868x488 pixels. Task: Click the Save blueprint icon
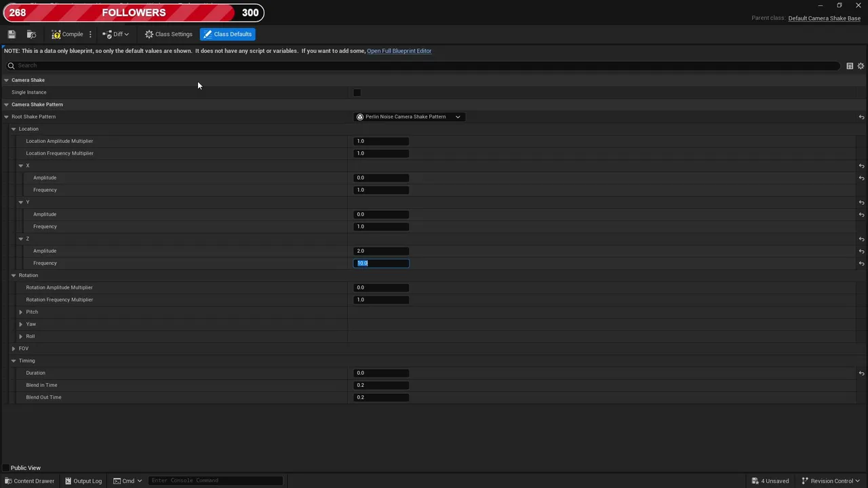[12, 34]
